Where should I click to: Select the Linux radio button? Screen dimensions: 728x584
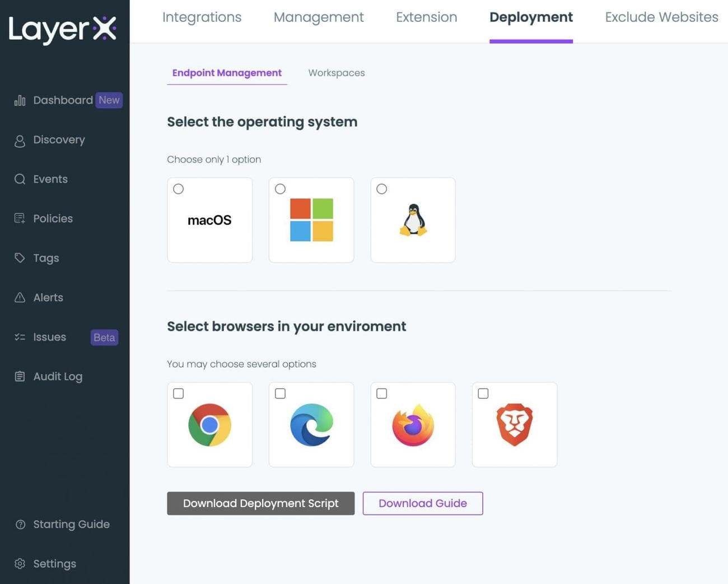[382, 189]
